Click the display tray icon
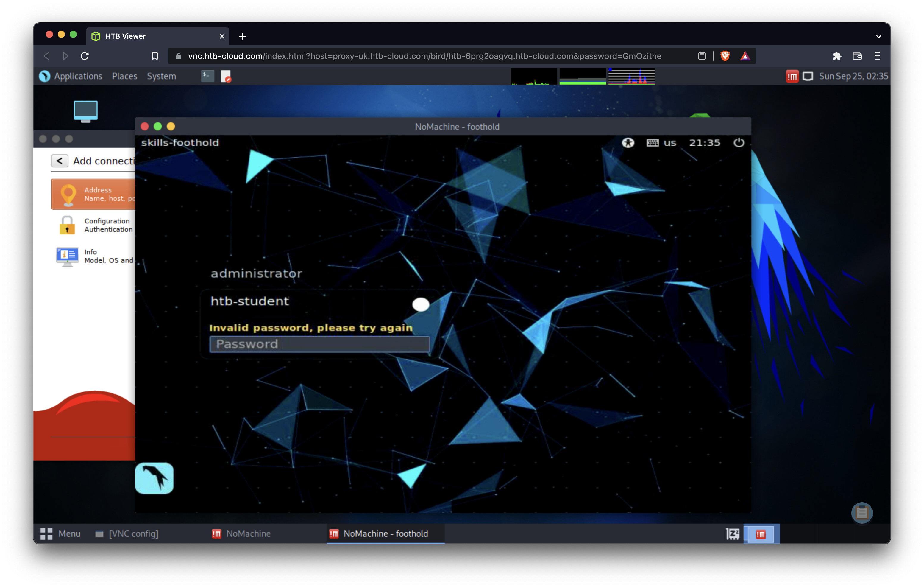Viewport: 924px width, 588px height. click(808, 76)
